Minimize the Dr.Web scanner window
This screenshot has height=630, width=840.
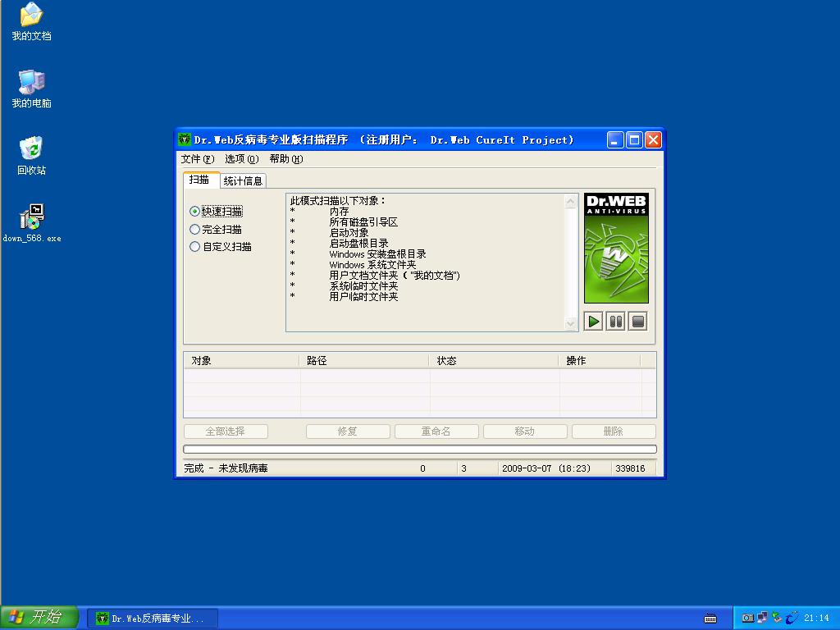pos(615,140)
